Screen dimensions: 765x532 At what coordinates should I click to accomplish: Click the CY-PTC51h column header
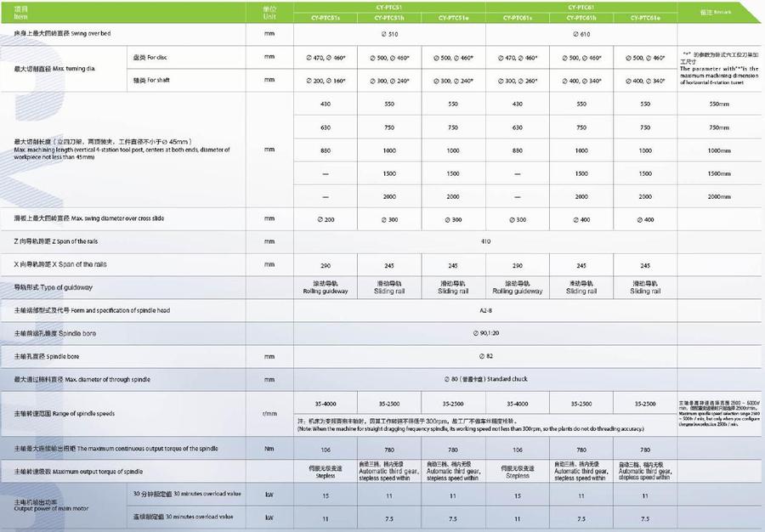click(389, 18)
